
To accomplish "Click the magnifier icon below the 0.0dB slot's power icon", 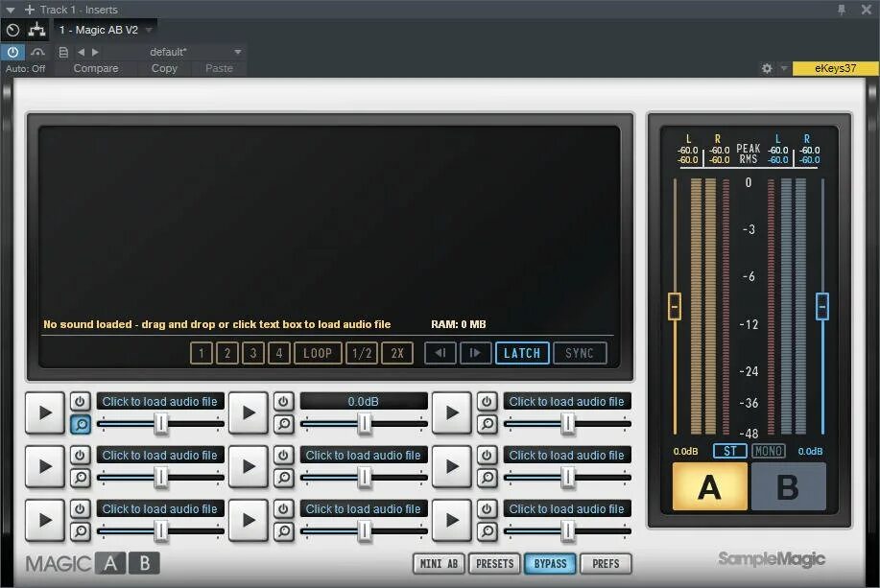I will tap(283, 424).
